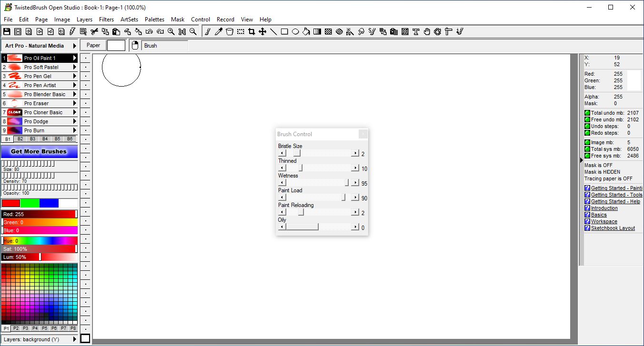Select the hand pan tool
The width and height of the screenshot is (644, 346).
[427, 31]
